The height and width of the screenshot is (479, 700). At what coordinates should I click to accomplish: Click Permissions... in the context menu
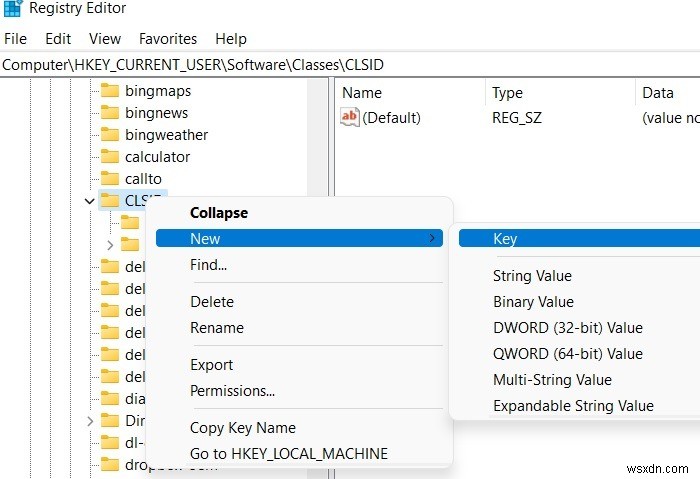232,391
